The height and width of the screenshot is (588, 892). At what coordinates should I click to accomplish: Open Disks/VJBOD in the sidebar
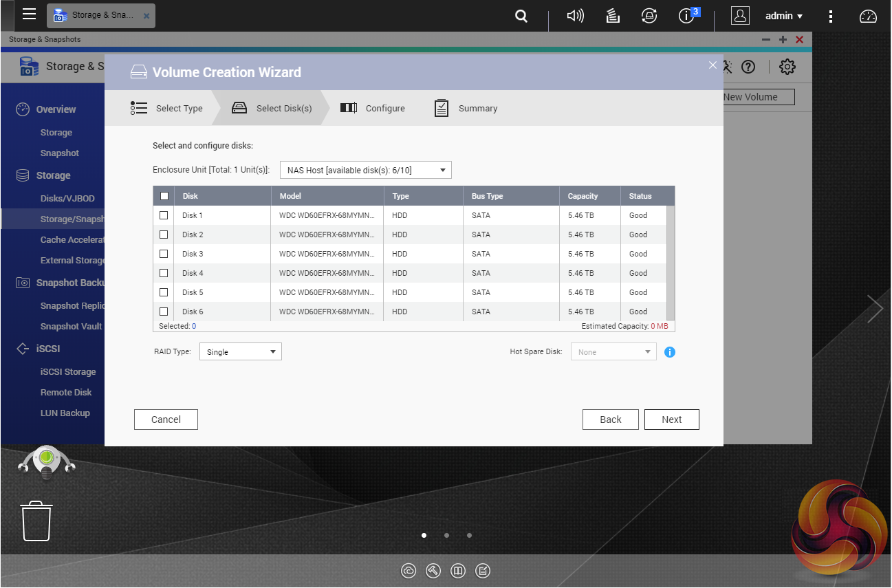click(67, 199)
